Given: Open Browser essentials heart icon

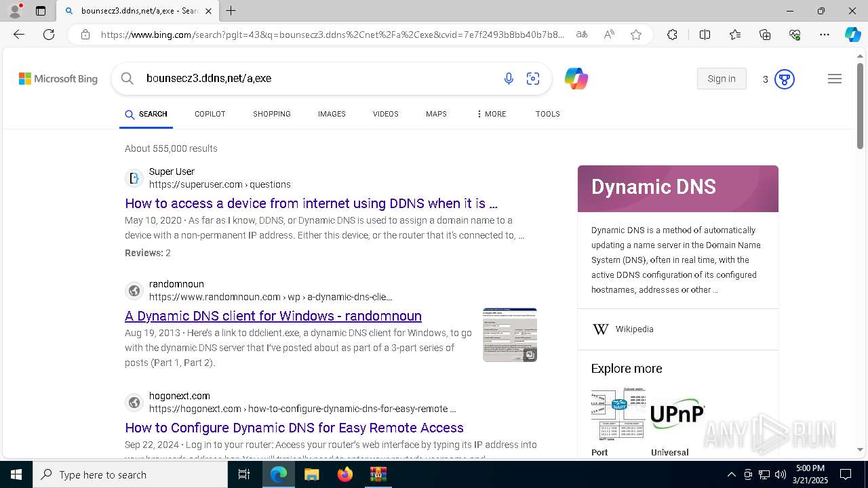Looking at the screenshot, I should (x=795, y=35).
